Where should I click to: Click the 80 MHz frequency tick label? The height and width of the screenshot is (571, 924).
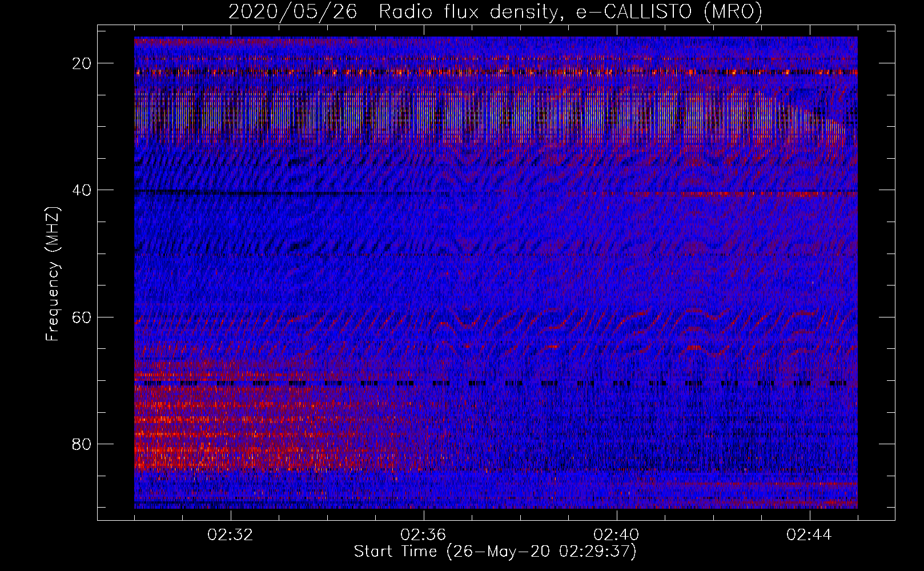tap(82, 444)
